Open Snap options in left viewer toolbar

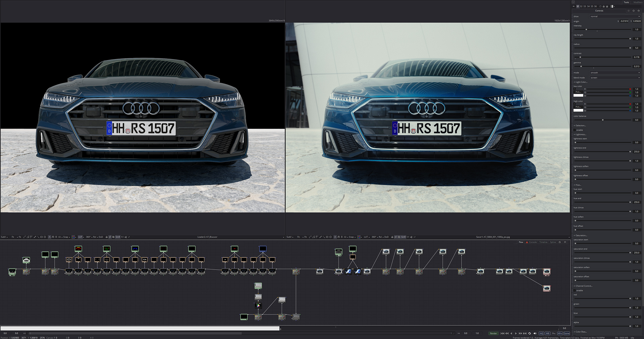click(66, 237)
